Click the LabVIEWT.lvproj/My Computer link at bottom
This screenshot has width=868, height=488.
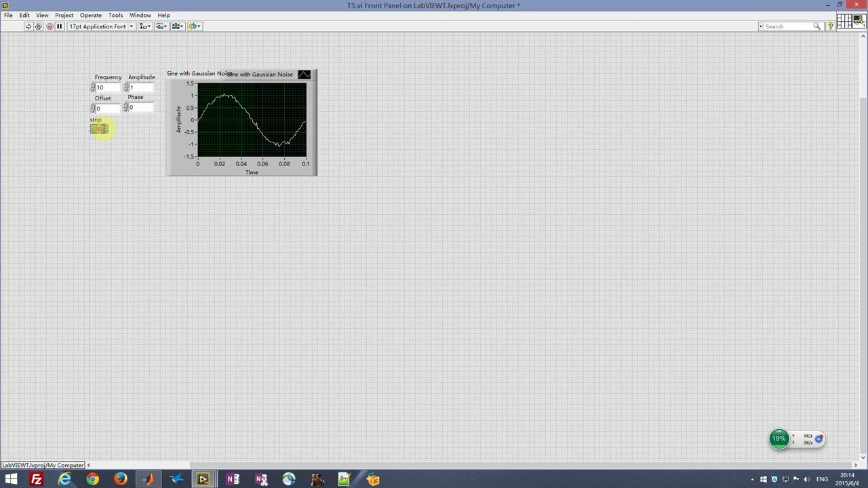pos(43,465)
